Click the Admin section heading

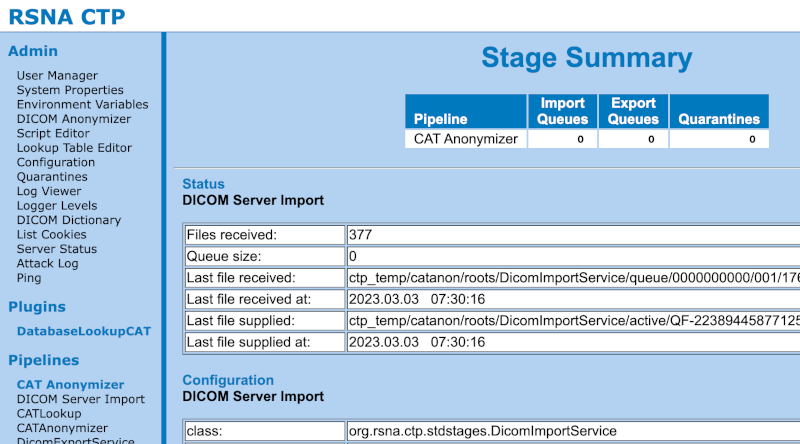tap(33, 51)
